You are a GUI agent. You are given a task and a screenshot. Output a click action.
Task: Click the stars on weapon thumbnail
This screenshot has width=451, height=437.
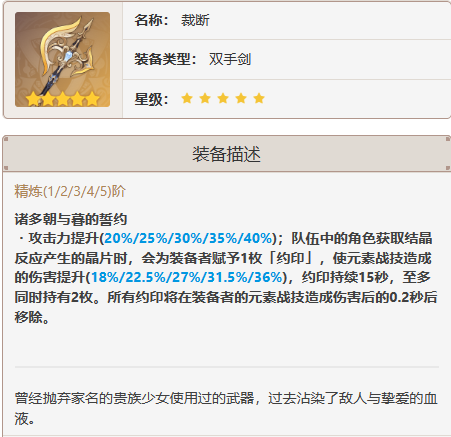click(x=63, y=99)
